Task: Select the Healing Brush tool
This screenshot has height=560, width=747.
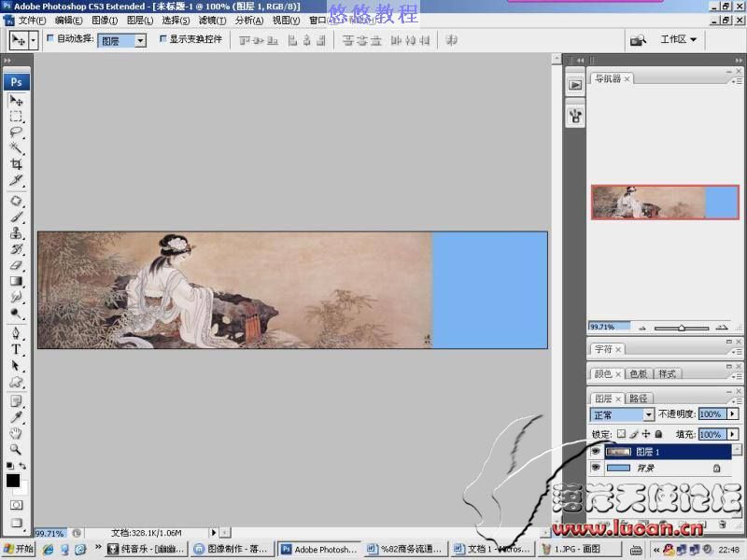Action: point(16,201)
